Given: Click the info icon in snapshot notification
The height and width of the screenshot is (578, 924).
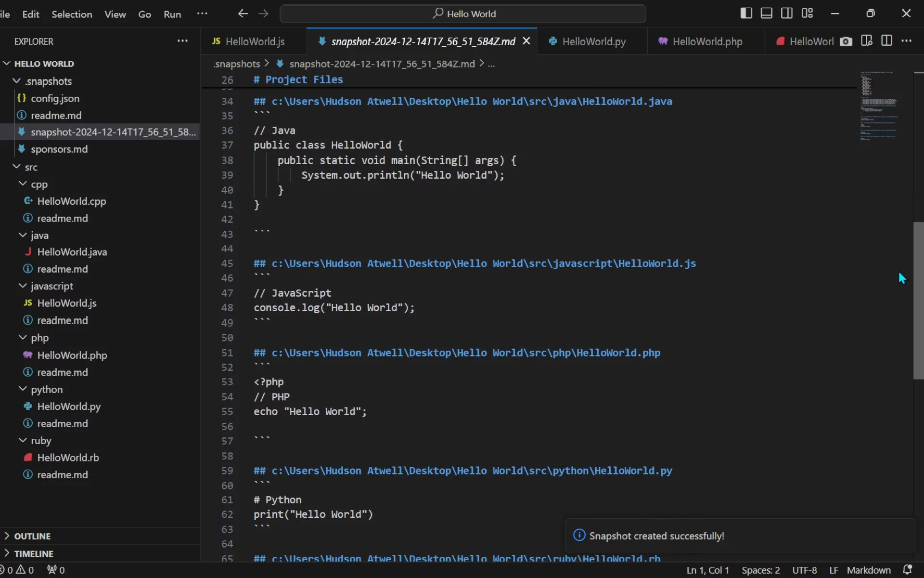Looking at the screenshot, I should coord(579,535).
